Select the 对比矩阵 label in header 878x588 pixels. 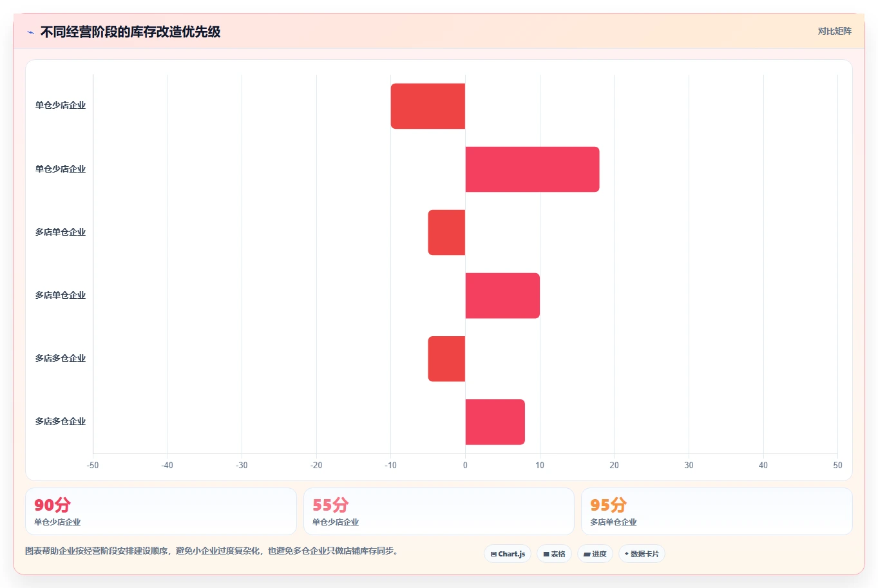pyautogui.click(x=834, y=32)
